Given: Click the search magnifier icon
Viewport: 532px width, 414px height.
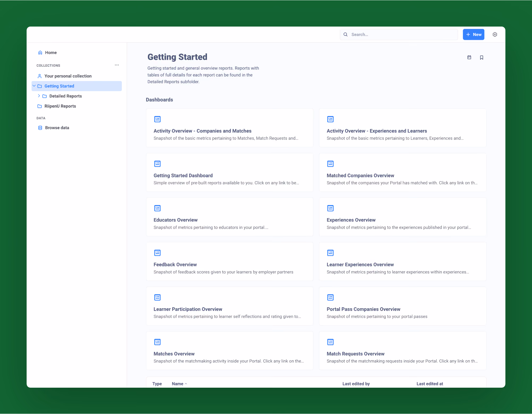Looking at the screenshot, I should coord(346,35).
